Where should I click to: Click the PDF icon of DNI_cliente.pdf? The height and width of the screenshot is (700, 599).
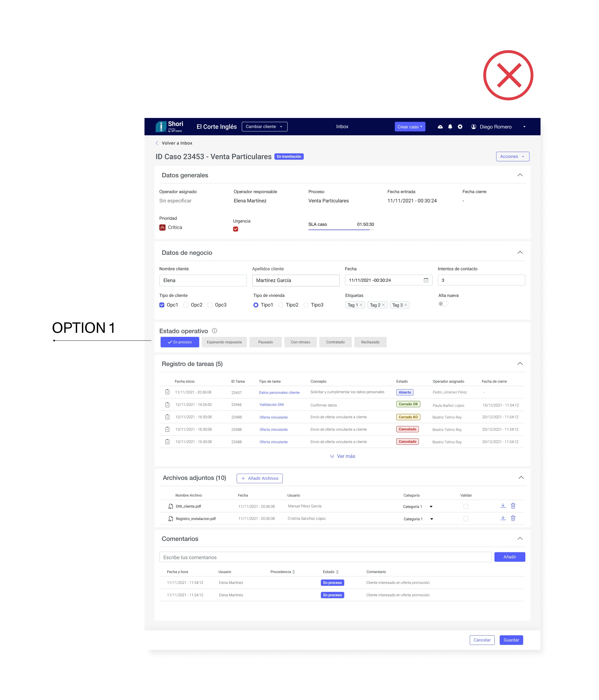pos(171,506)
